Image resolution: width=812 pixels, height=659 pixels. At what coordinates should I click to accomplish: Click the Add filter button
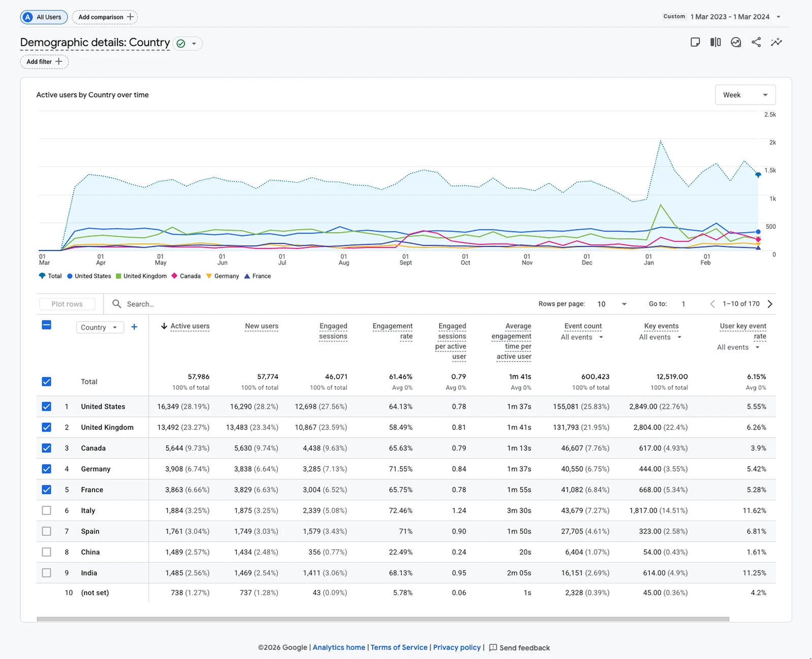44,61
